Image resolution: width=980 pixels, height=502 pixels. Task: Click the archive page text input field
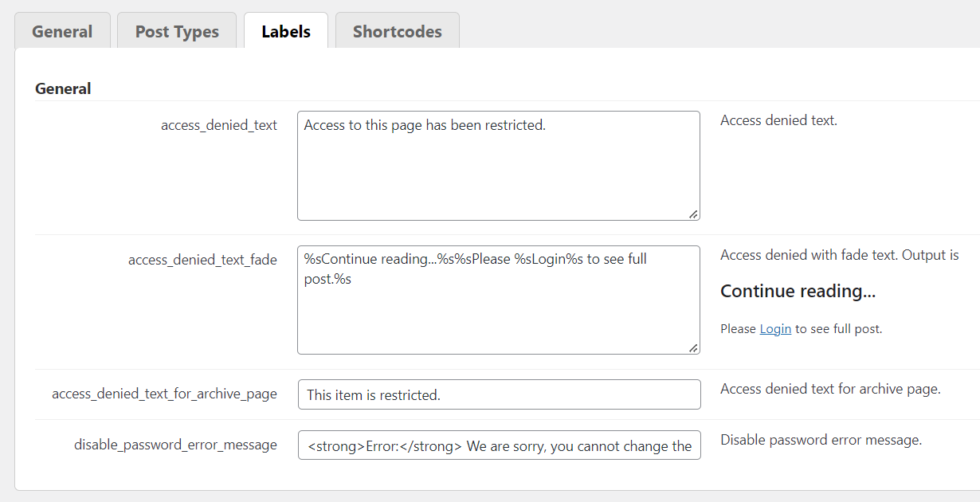pyautogui.click(x=499, y=394)
